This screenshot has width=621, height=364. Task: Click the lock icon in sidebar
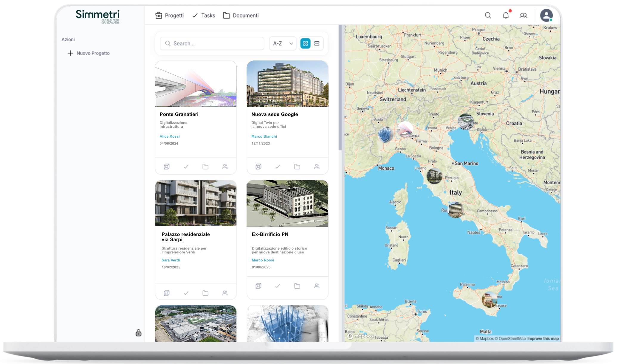click(x=138, y=333)
